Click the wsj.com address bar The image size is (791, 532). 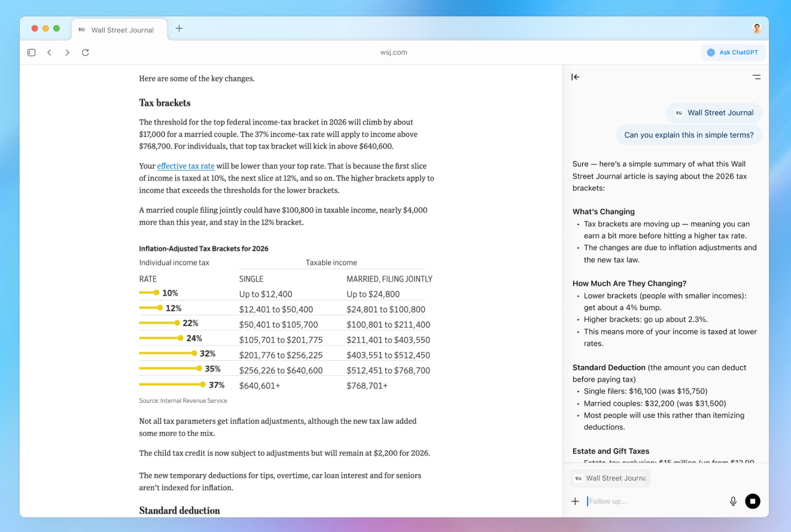[394, 53]
